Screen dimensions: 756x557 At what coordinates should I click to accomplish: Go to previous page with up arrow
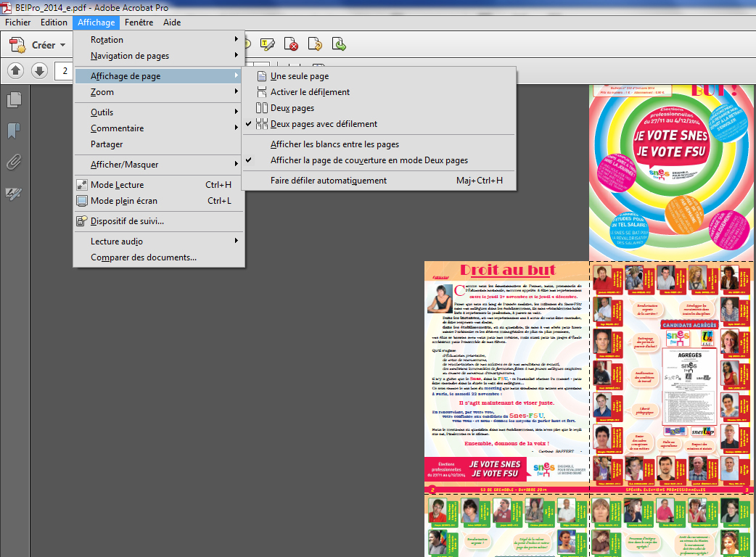coord(17,70)
